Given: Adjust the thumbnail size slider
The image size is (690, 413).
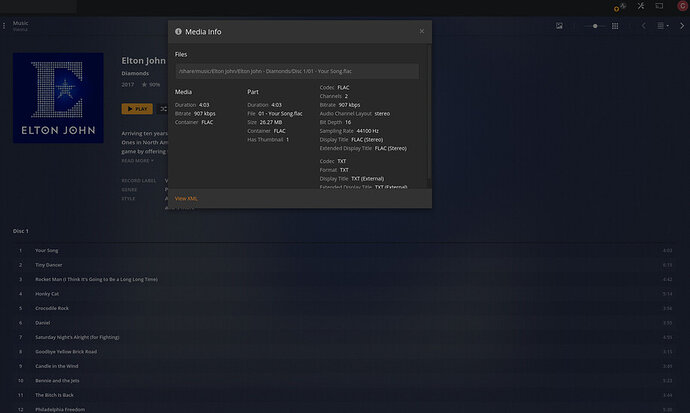Looking at the screenshot, I should [595, 26].
